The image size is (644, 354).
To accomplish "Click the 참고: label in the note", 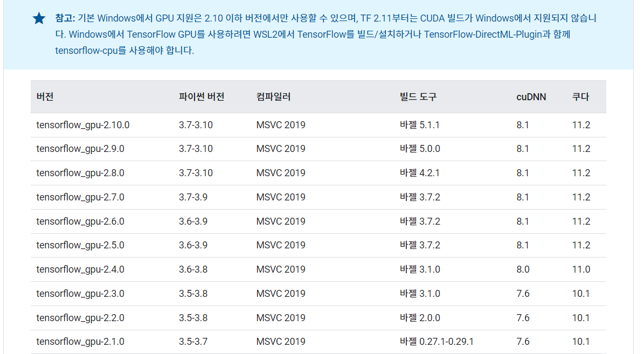I will [65, 18].
